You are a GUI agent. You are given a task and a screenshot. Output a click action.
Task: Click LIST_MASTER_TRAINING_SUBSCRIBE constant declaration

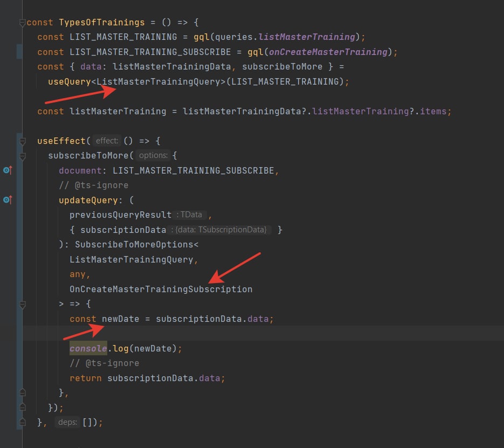(150, 52)
